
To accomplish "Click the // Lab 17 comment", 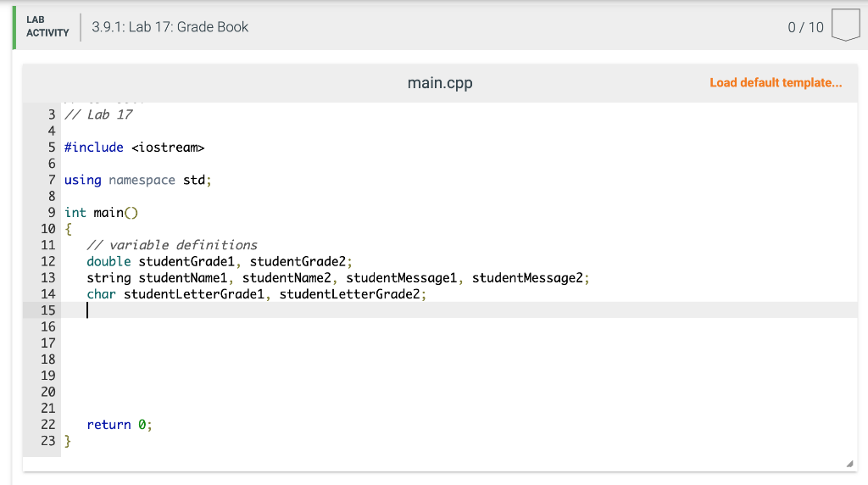I will tap(98, 115).
